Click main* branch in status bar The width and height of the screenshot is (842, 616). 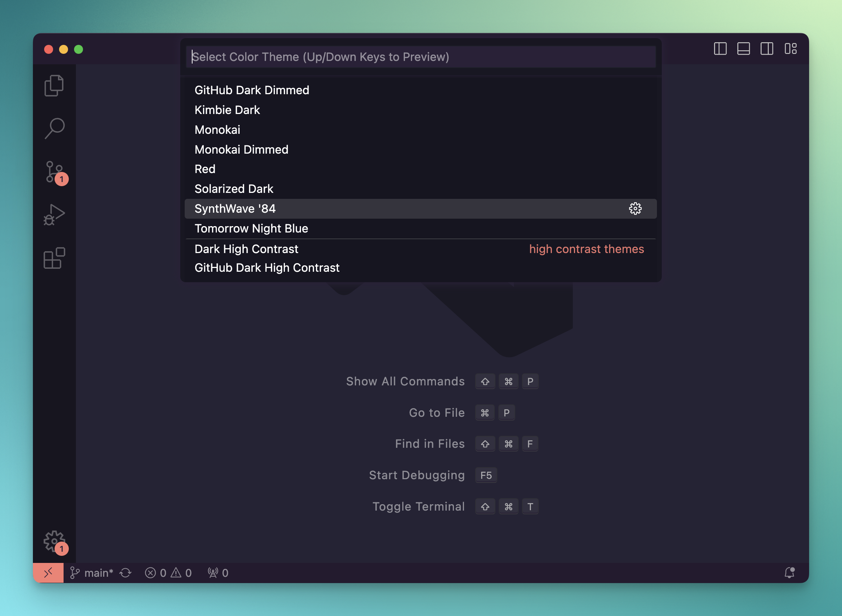click(x=92, y=573)
